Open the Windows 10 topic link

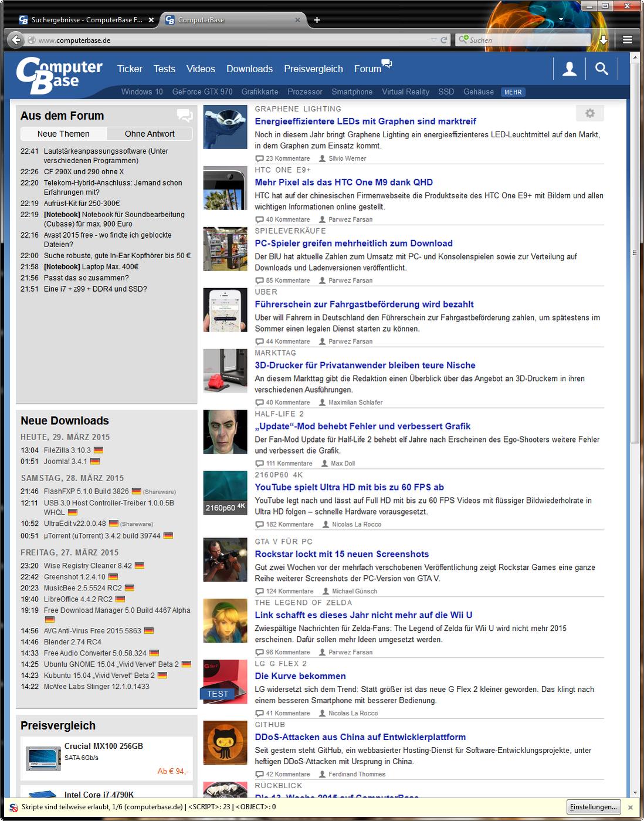(142, 92)
